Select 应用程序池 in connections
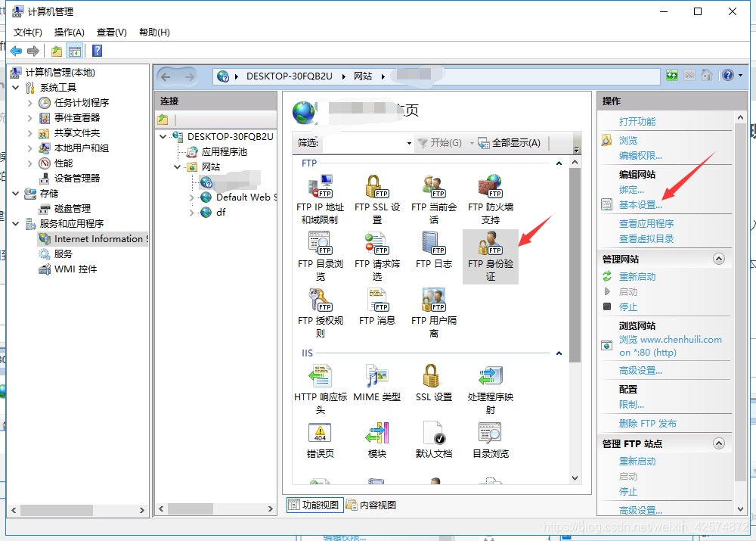 coord(217,151)
